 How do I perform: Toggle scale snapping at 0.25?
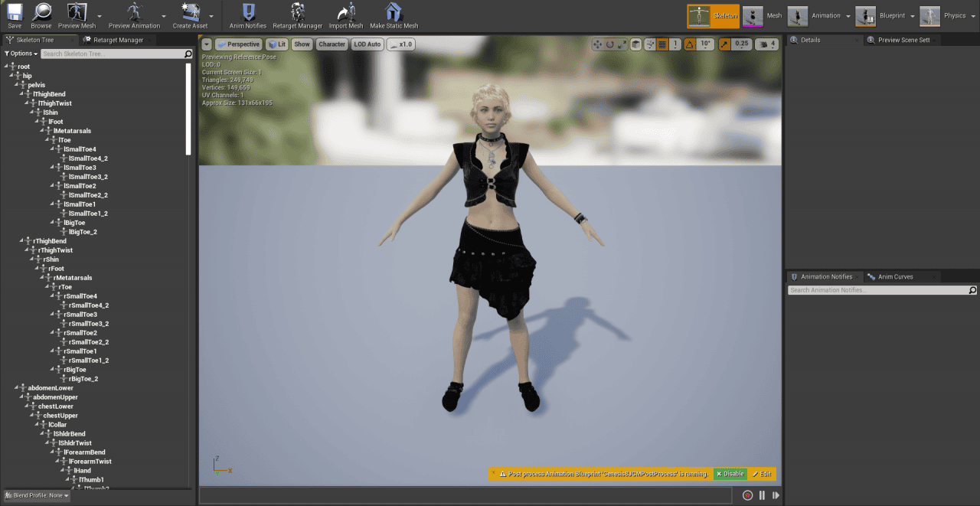click(723, 44)
